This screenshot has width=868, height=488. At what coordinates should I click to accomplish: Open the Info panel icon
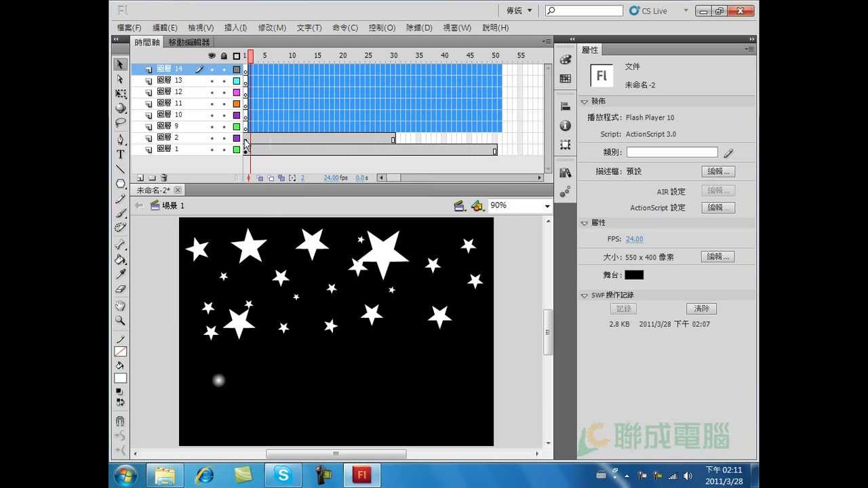566,126
